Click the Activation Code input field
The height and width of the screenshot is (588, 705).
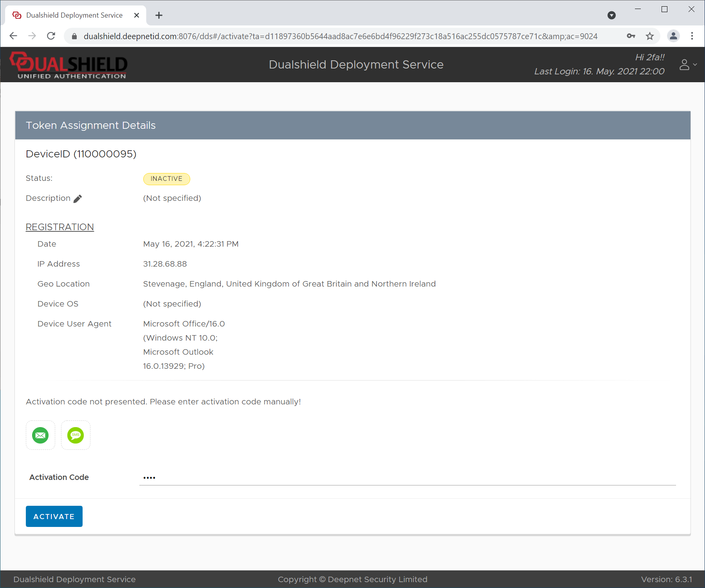click(407, 478)
